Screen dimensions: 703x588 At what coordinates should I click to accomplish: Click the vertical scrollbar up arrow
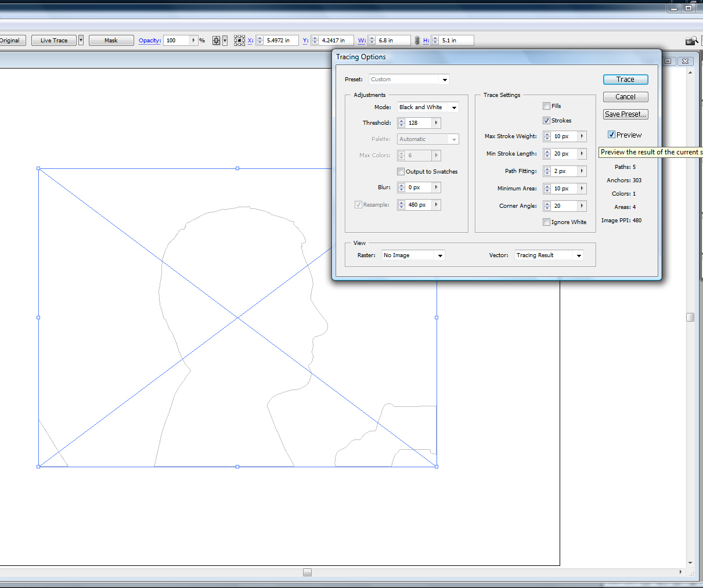pos(690,73)
